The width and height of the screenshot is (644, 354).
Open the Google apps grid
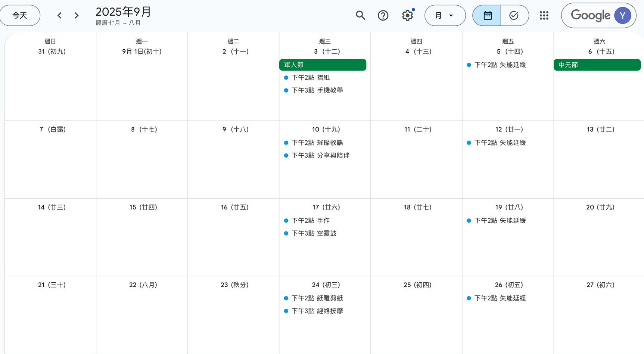pos(544,15)
